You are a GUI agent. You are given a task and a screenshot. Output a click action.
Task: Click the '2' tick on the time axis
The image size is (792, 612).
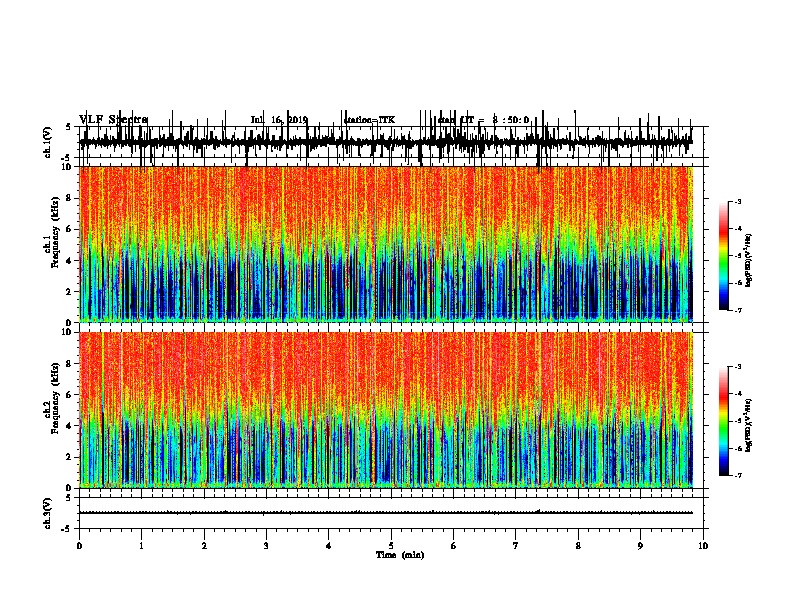coord(204,546)
